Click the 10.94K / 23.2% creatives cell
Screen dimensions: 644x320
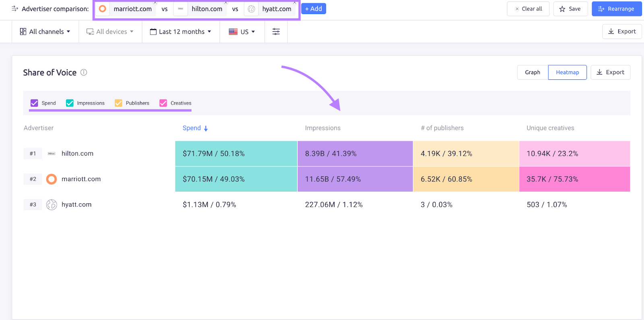(x=575, y=153)
